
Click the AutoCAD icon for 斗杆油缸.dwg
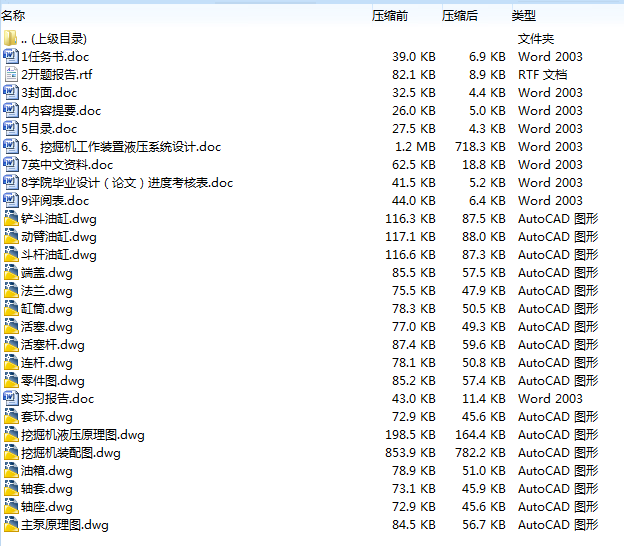[11, 254]
